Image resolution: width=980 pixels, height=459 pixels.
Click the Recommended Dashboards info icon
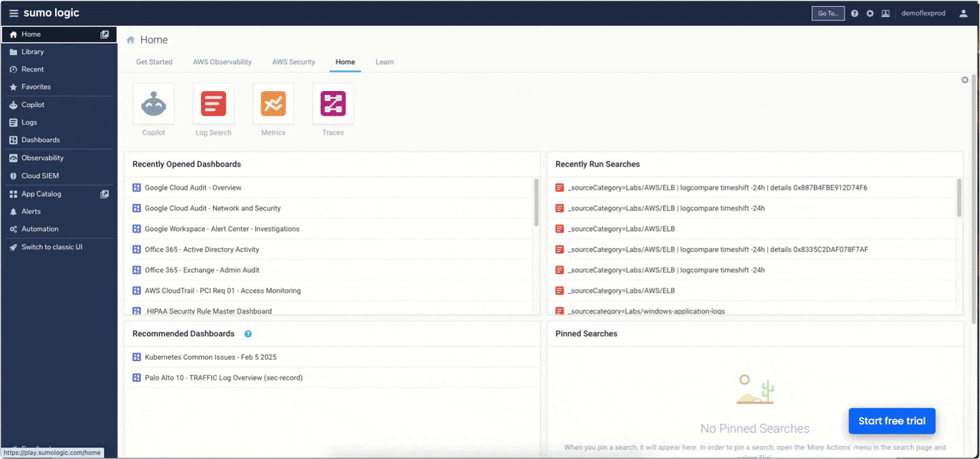(x=248, y=334)
